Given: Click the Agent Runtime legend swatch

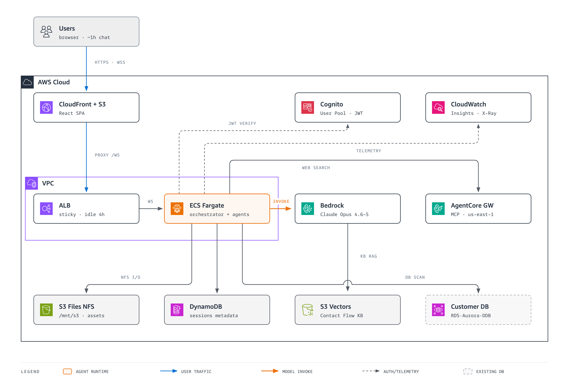Looking at the screenshot, I should coord(67,371).
